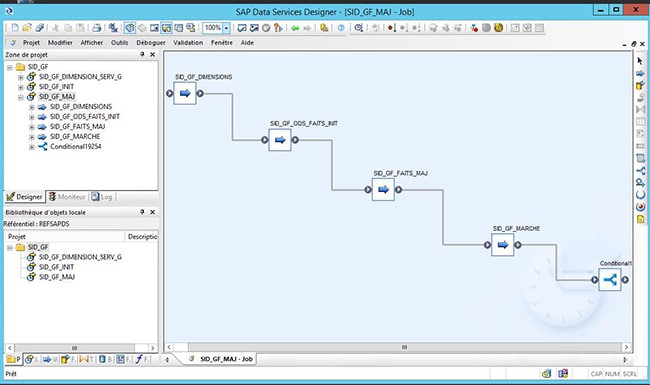This screenshot has height=385, width=650.
Task: Click the Conditional node in canvas
Action: coord(610,280)
